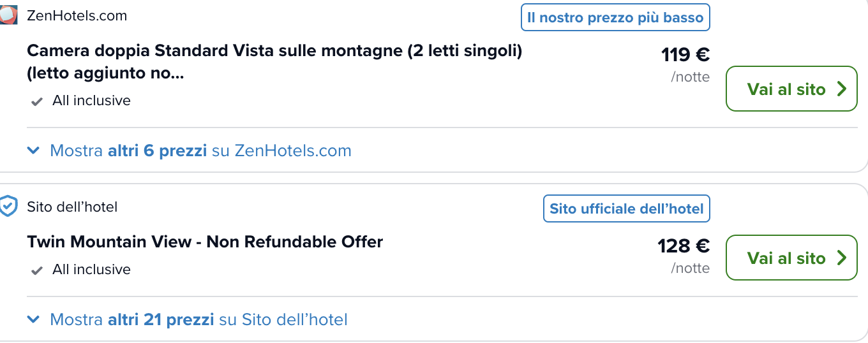Click the arrow in the ZenHotels Vai al sito button
Viewport: 868px width, 343px height.
841,89
